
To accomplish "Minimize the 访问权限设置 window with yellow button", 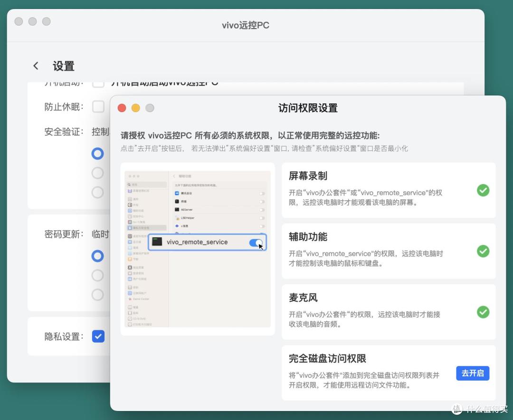I will tap(136, 108).
